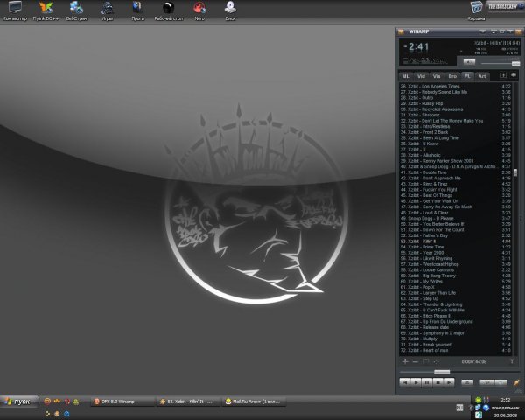Activate the 53. Xzibit - Killin' It taskbar button

pos(188,402)
